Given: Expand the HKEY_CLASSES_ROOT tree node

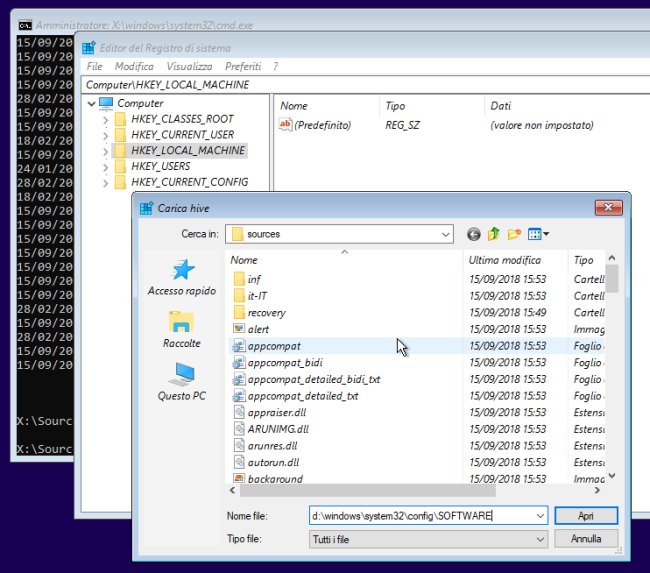Looking at the screenshot, I should tap(106, 119).
